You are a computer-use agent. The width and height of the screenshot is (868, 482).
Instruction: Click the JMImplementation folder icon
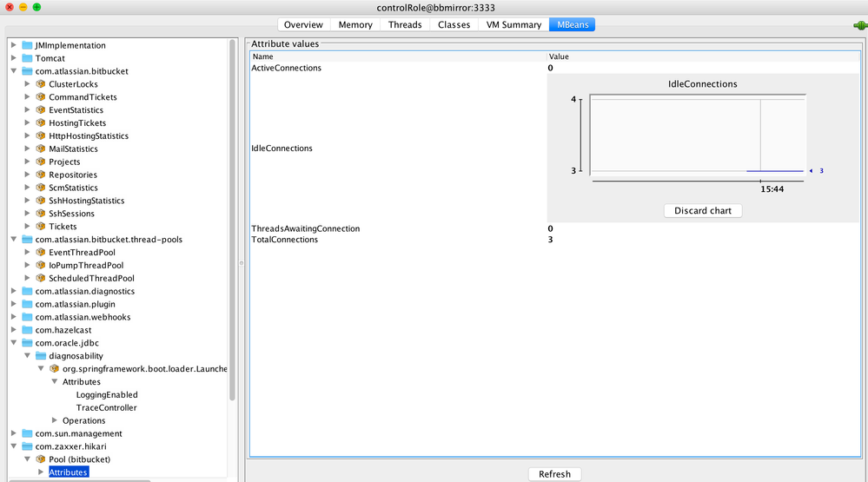(x=27, y=45)
